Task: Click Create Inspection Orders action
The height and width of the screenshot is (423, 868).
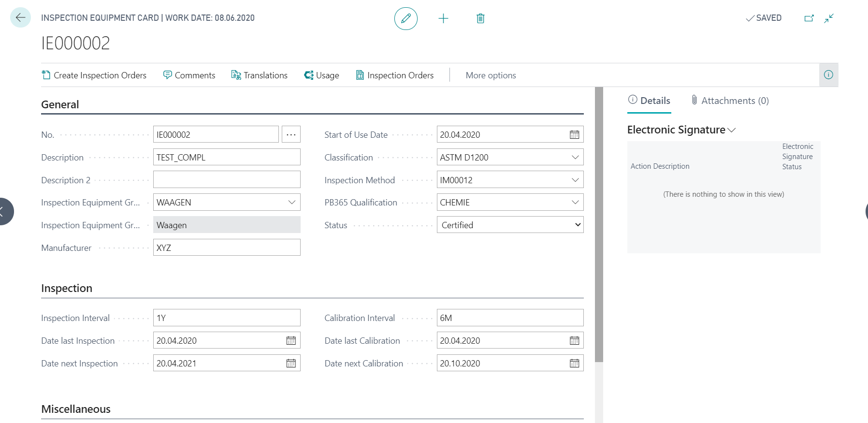Action: click(94, 75)
